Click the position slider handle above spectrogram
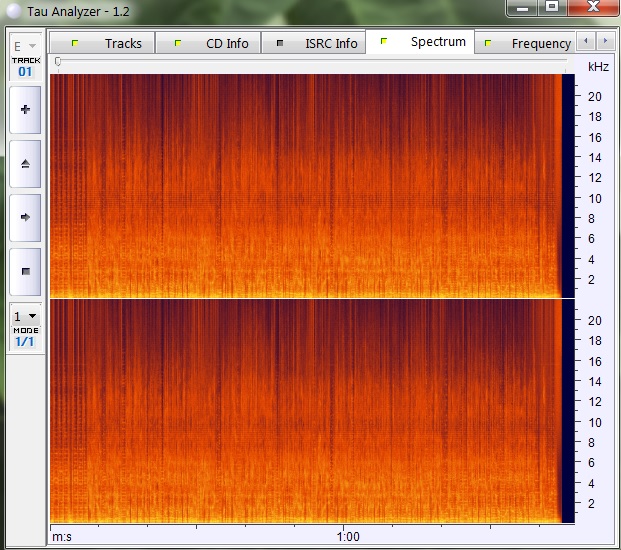 (58, 63)
